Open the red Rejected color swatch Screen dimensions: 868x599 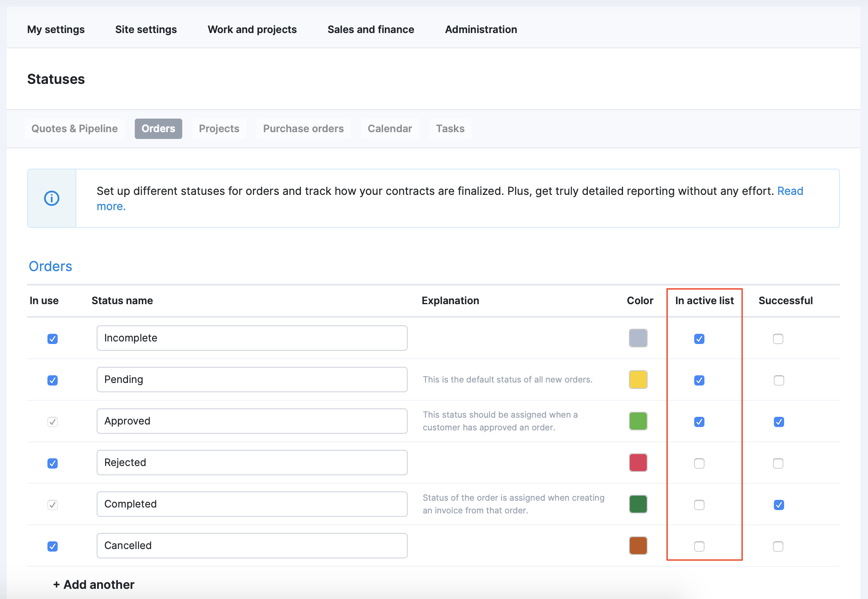[638, 463]
